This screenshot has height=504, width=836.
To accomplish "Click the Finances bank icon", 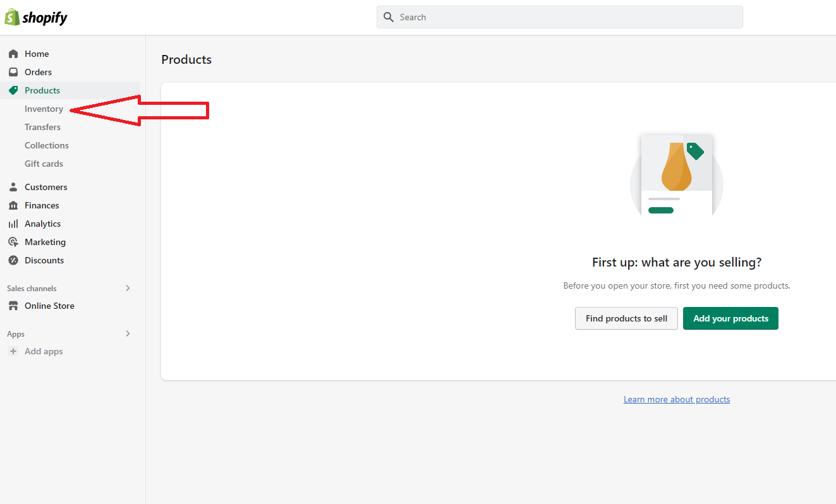I will coord(13,205).
